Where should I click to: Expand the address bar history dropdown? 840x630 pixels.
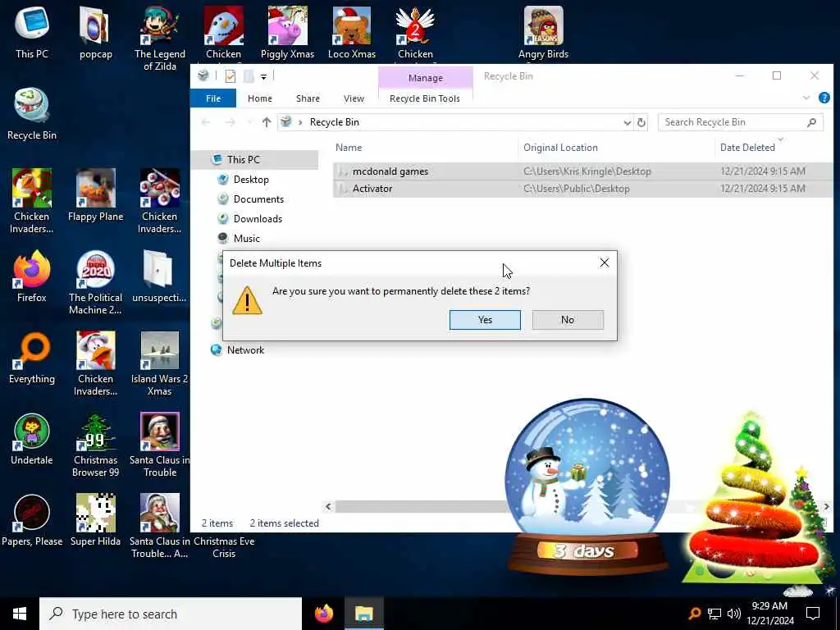point(627,123)
